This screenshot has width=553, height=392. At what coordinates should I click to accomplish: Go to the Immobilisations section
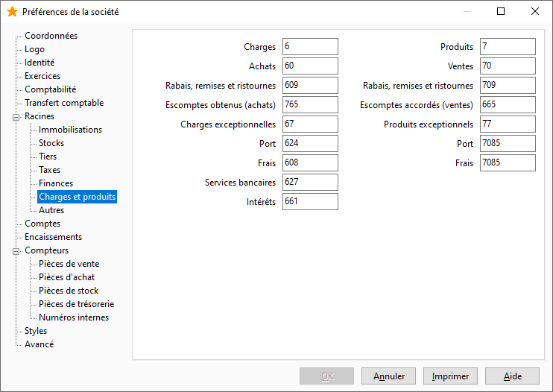[x=70, y=130]
